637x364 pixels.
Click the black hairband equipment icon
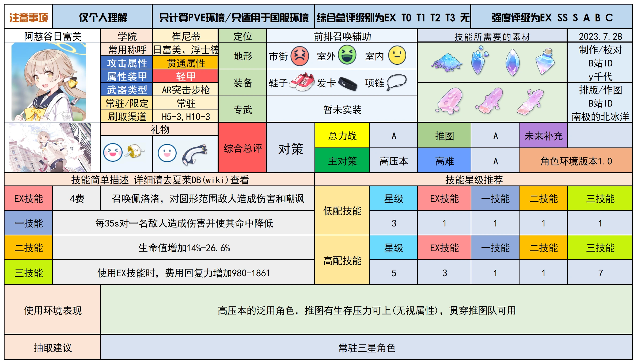tap(348, 83)
